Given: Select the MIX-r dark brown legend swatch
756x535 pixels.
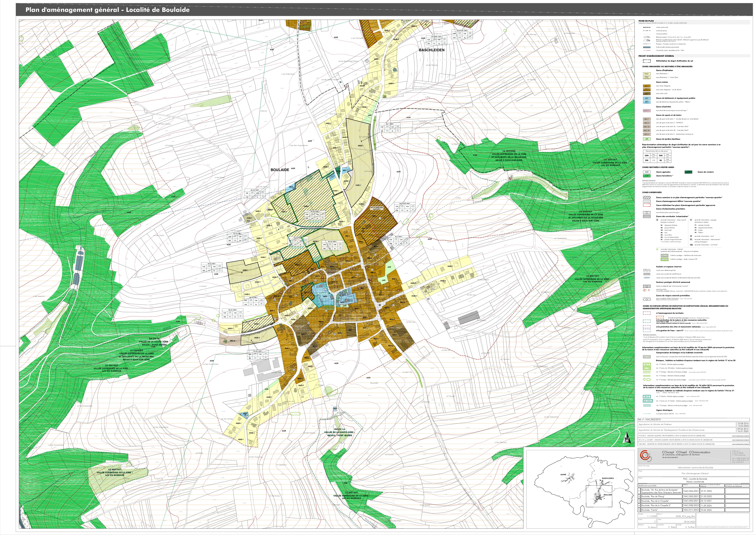Looking at the screenshot, I should pos(647,94).
